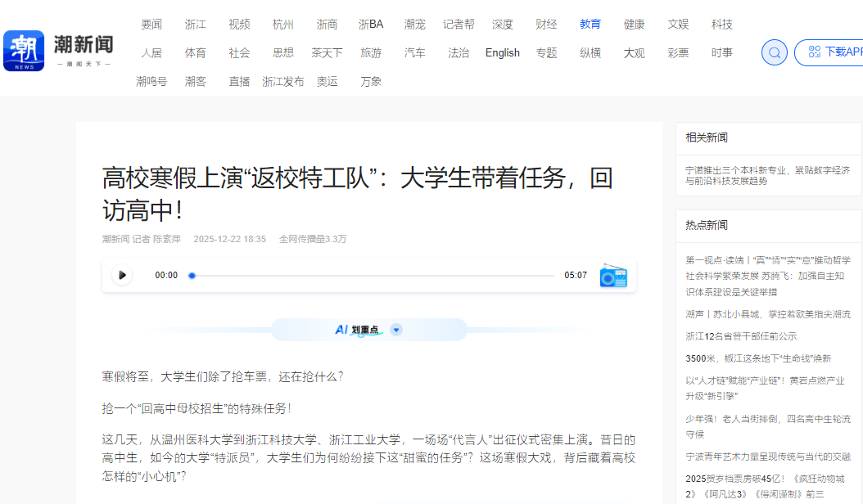The height and width of the screenshot is (504, 863).
Task: Open the 潮鸣号 section
Action: (x=151, y=82)
